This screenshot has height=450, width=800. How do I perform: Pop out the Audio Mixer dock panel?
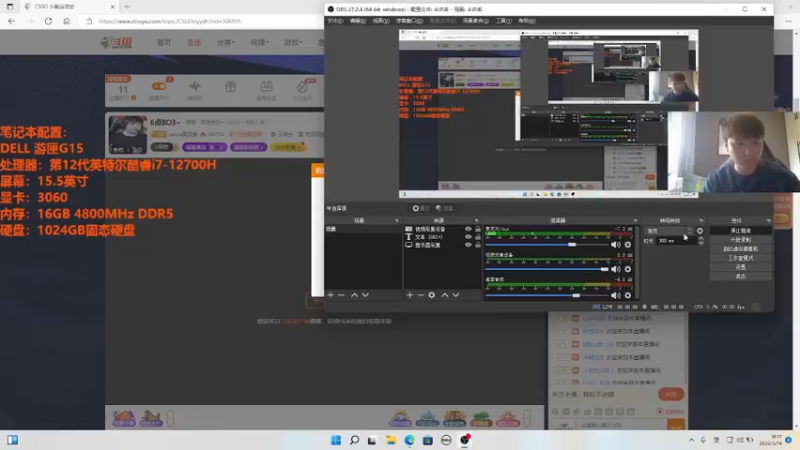click(x=635, y=220)
